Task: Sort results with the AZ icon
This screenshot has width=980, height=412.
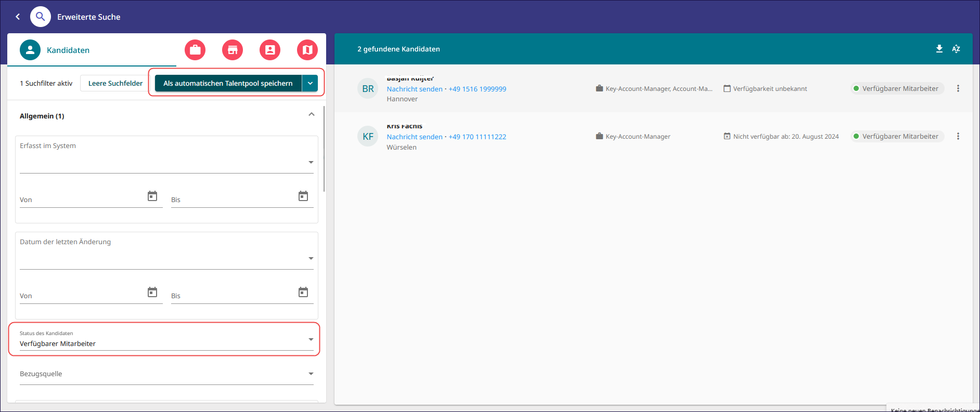Action: [956, 49]
